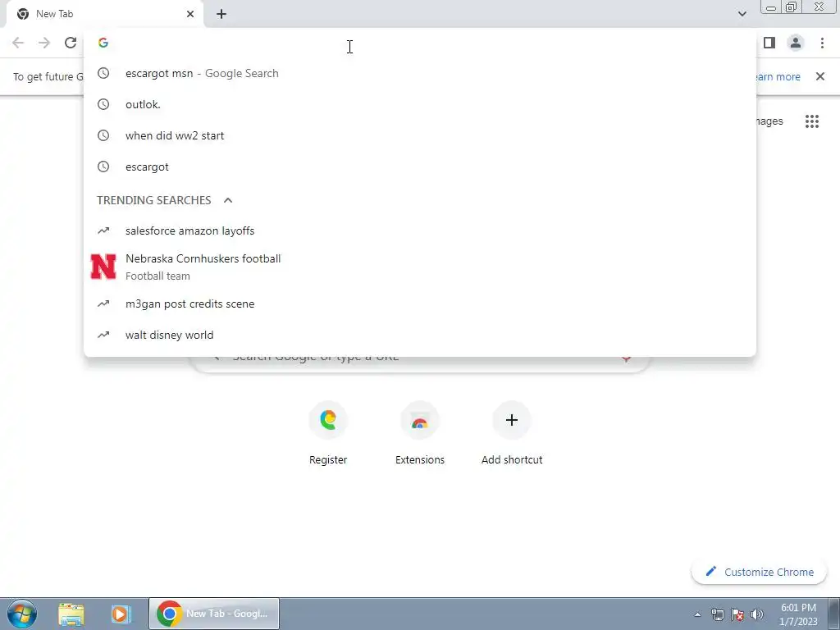Viewport: 840px width, 630px height.
Task: Open Chrome three-dot menu
Action: click(x=822, y=43)
